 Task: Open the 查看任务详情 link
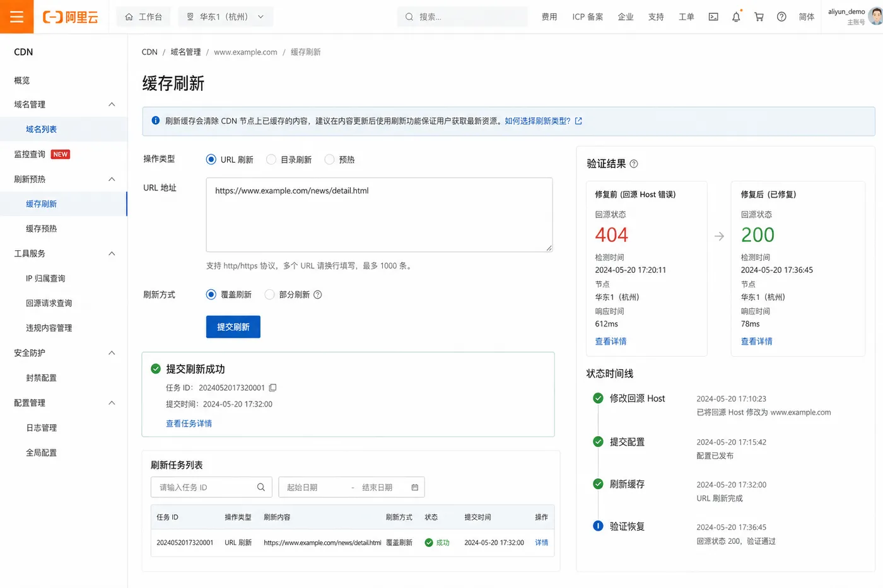pyautogui.click(x=189, y=424)
